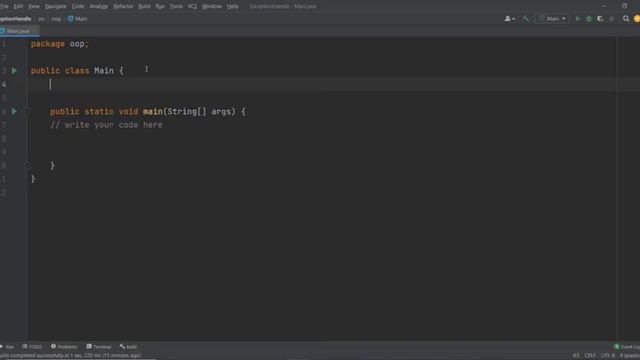Viewport: 640px width, 360px height.
Task: Open the Analyze menu
Action: pos(98,6)
